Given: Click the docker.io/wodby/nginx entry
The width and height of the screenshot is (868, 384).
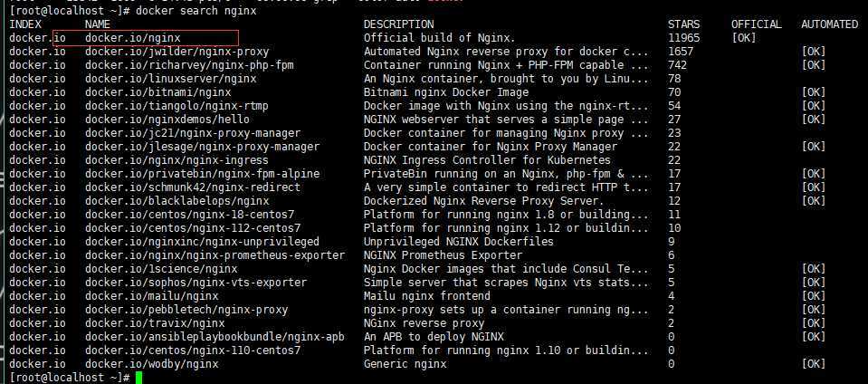Looking at the screenshot, I should (152, 364).
